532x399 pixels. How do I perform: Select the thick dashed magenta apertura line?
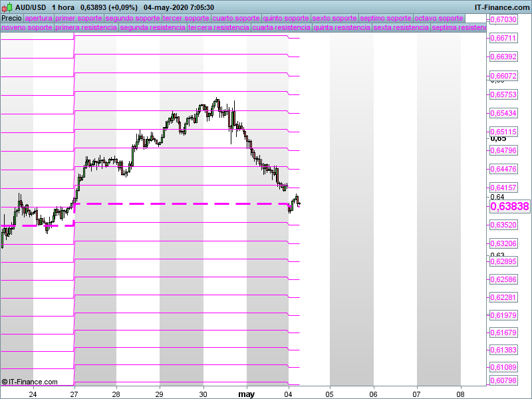tap(180, 203)
